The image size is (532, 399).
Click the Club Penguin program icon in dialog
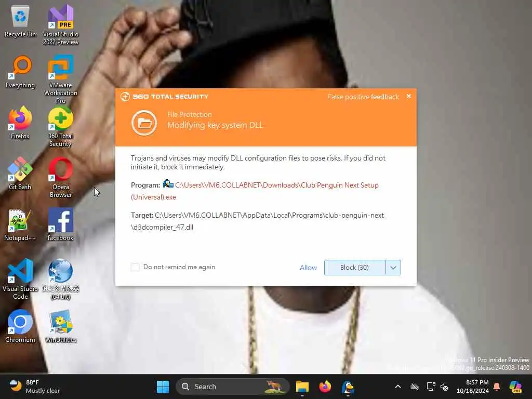(x=168, y=184)
